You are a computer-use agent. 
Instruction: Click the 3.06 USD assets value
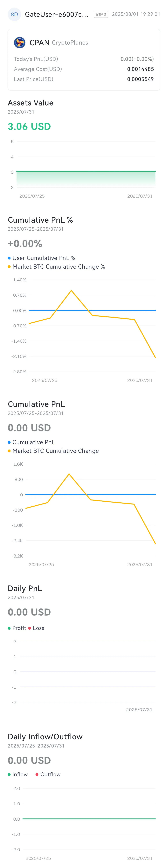tap(29, 126)
